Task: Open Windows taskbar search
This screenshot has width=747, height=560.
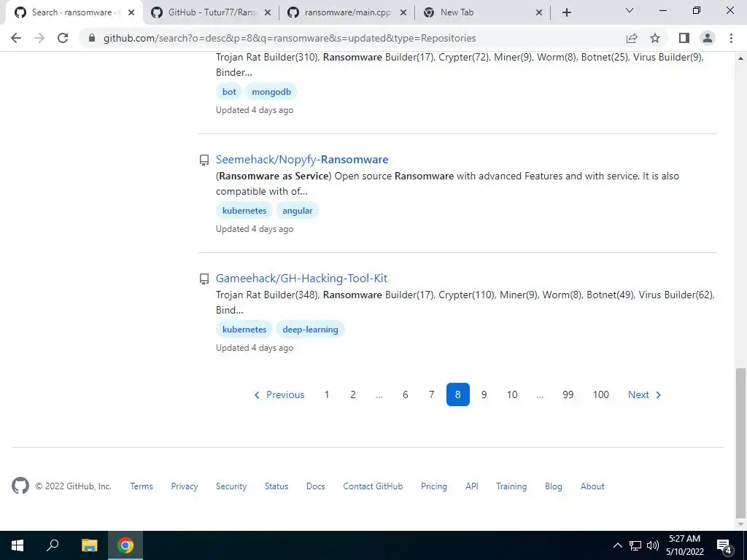Action: tap(53, 545)
